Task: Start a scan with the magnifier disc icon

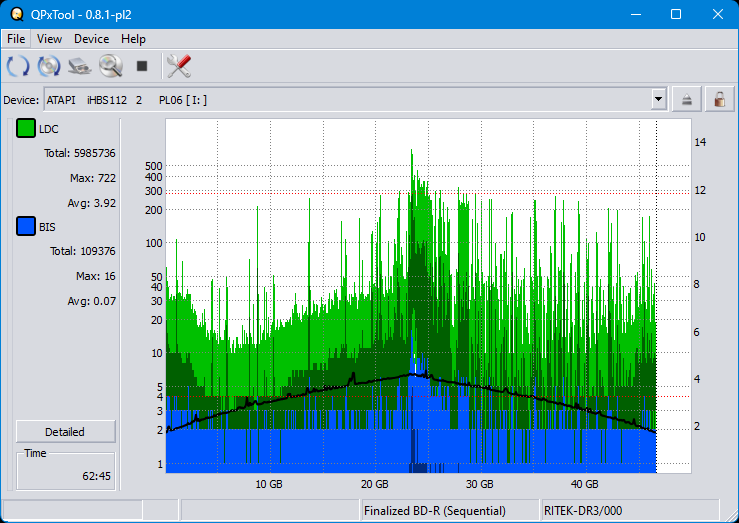Action: [110, 66]
